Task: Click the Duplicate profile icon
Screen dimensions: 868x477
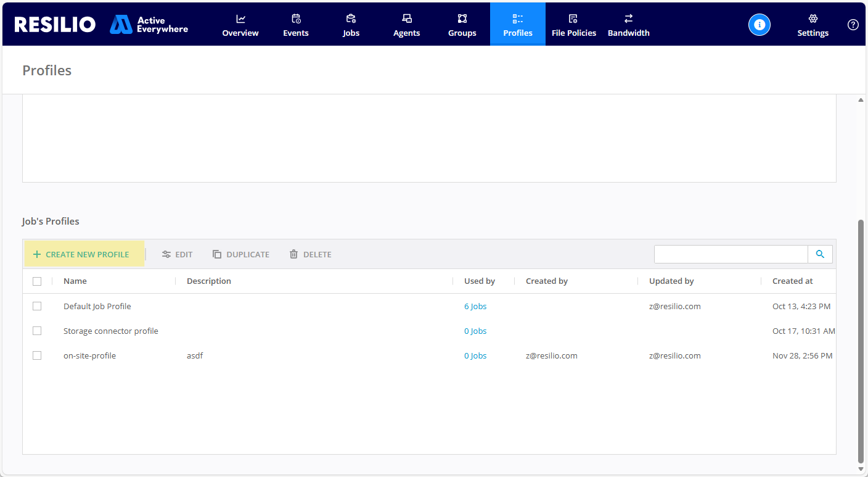Action: [x=216, y=254]
